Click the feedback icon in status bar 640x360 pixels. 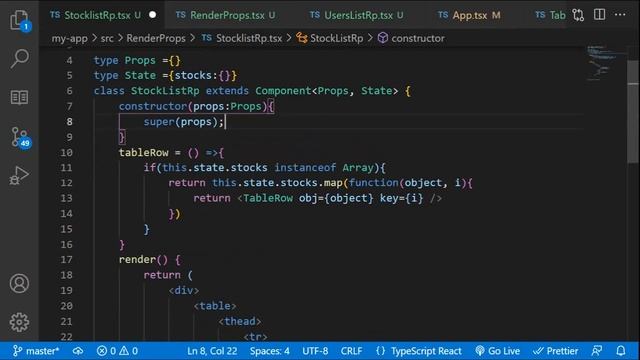click(597, 351)
